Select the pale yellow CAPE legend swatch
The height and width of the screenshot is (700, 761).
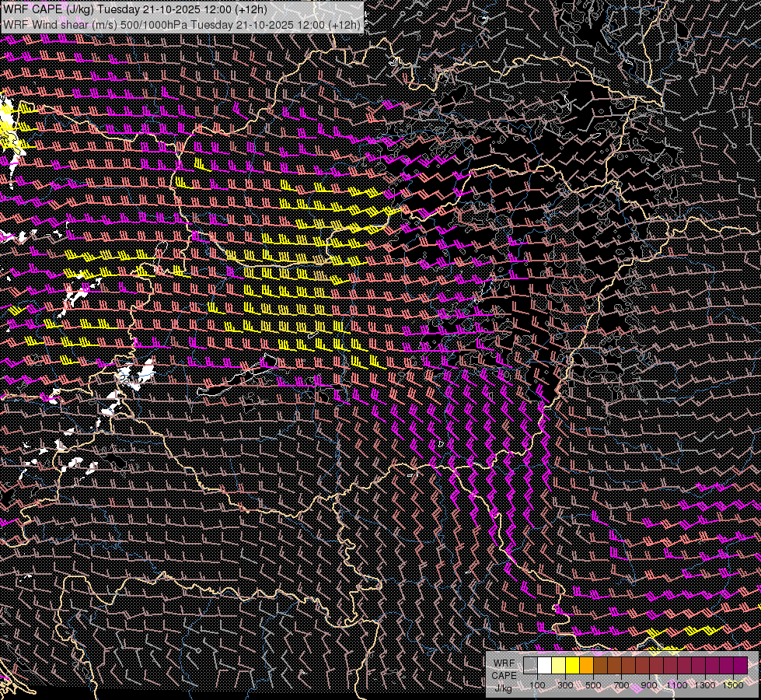click(559, 665)
